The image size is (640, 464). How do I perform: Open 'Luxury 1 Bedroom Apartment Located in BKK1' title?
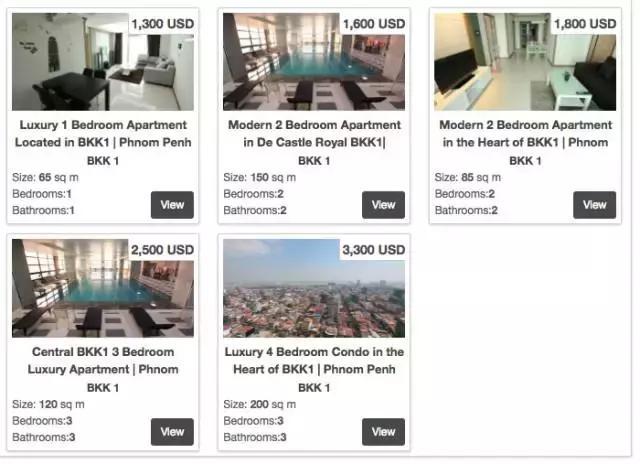click(103, 133)
